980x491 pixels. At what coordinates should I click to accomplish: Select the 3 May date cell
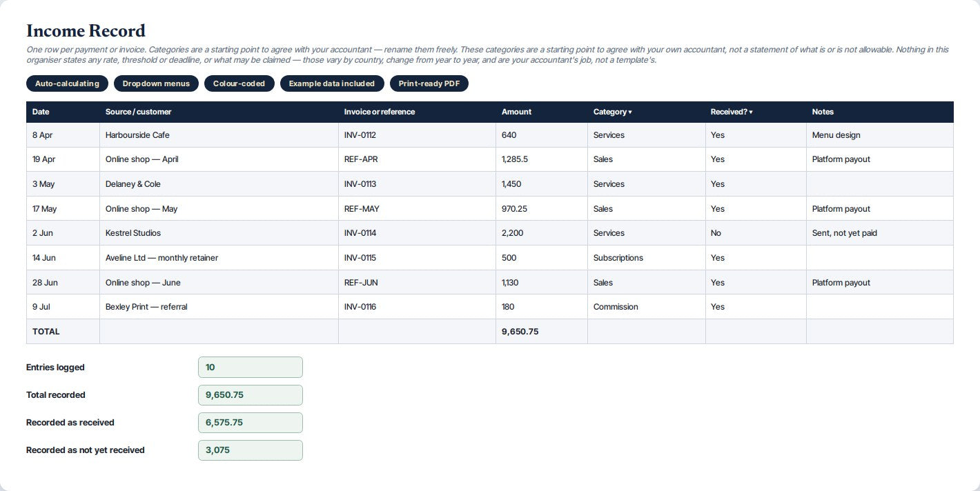(63, 184)
